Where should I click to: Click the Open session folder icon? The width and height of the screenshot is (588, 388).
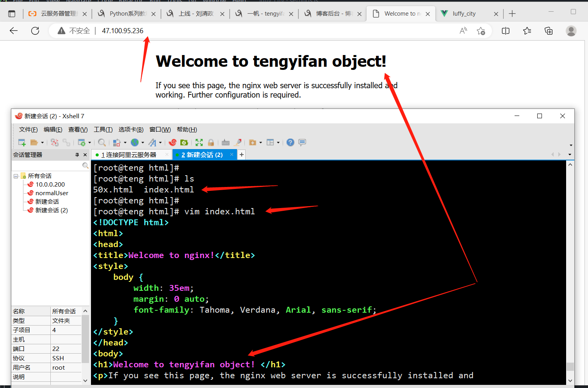pyautogui.click(x=34, y=142)
